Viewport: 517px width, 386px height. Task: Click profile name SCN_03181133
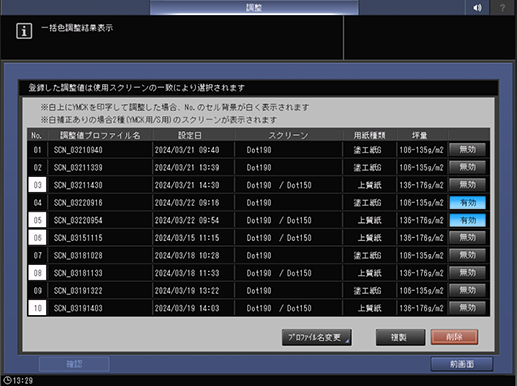pos(78,273)
